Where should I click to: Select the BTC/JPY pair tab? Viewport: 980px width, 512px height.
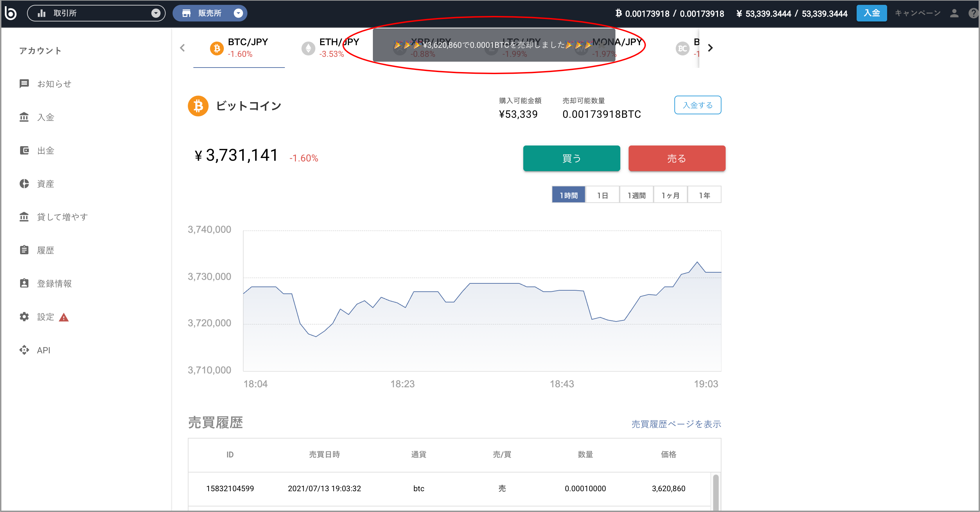[x=239, y=48]
